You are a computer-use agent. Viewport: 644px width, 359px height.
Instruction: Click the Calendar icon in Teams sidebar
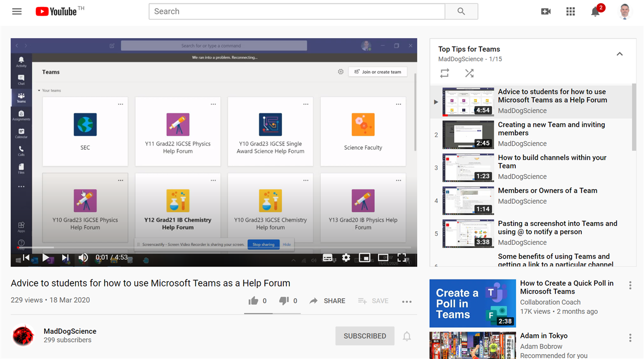[21, 134]
